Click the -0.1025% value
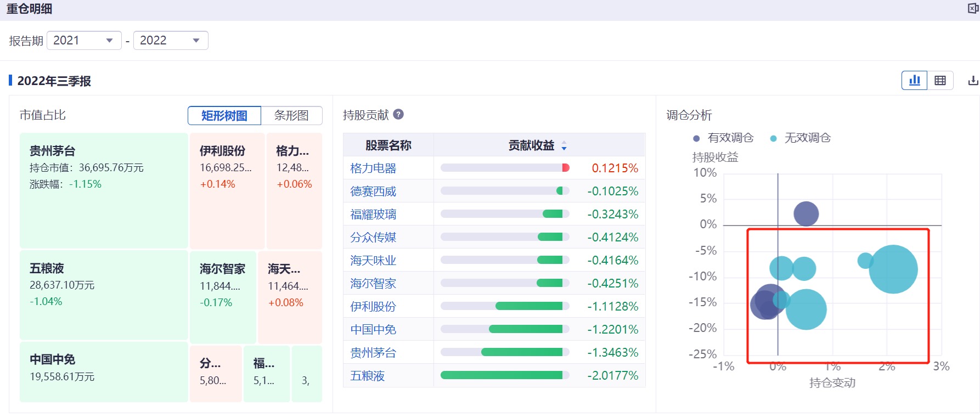 tap(613, 191)
